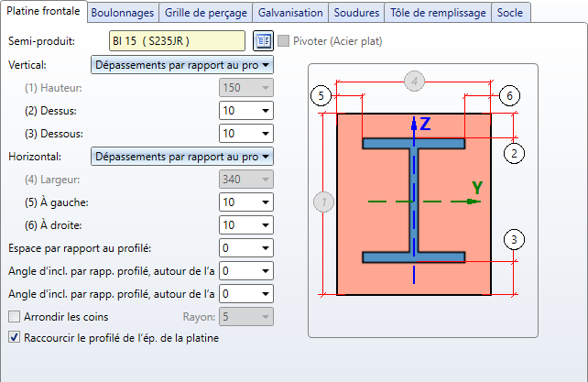Open semi-product catalog browse icon
The image size is (588, 382).
pos(263,41)
